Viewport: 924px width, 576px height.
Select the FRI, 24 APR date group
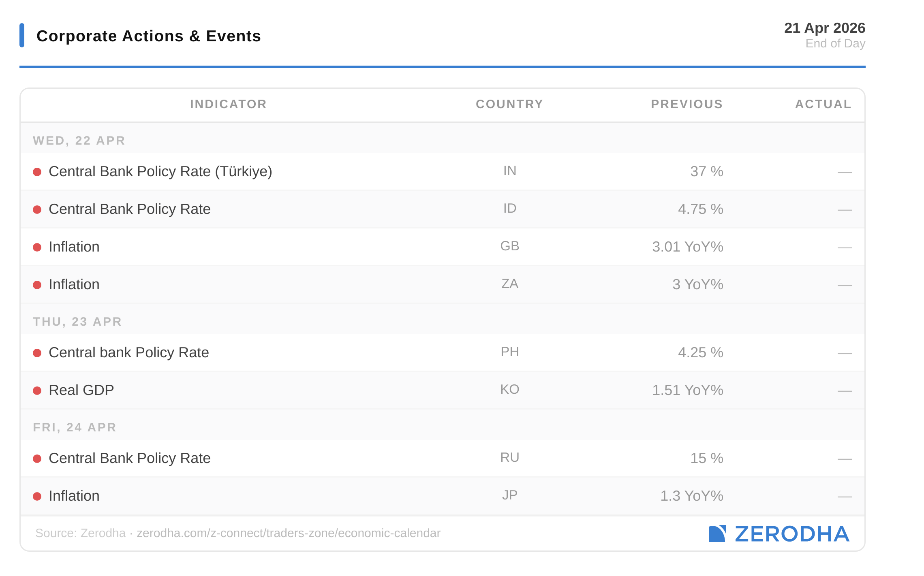pos(75,427)
